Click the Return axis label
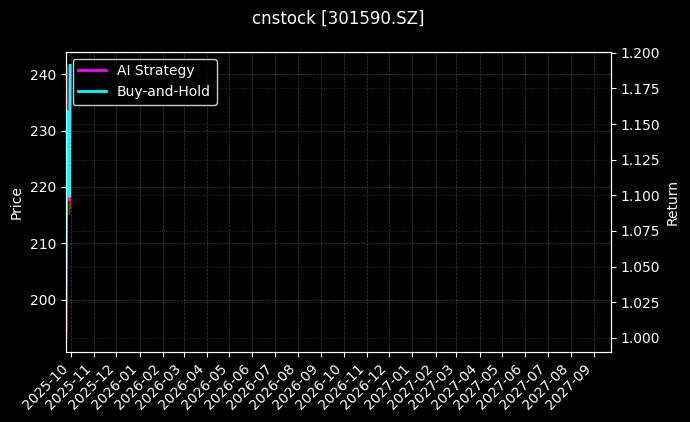The image size is (690, 422). [x=673, y=203]
